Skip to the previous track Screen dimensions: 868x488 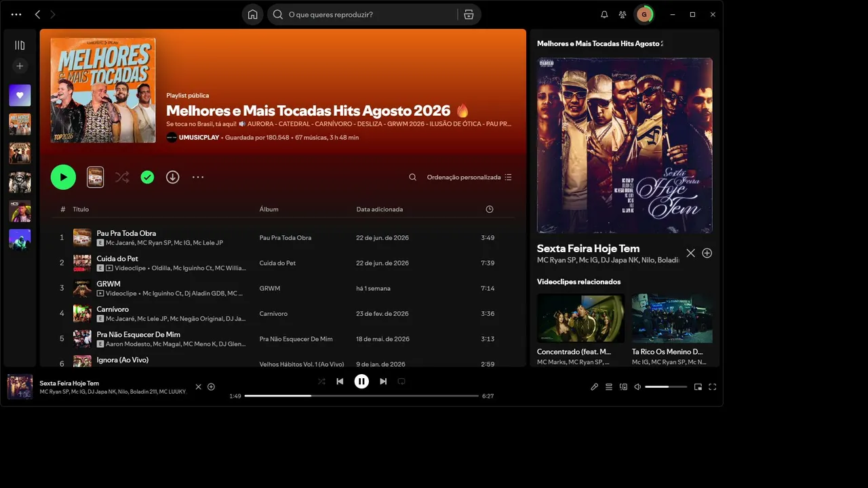click(x=340, y=382)
